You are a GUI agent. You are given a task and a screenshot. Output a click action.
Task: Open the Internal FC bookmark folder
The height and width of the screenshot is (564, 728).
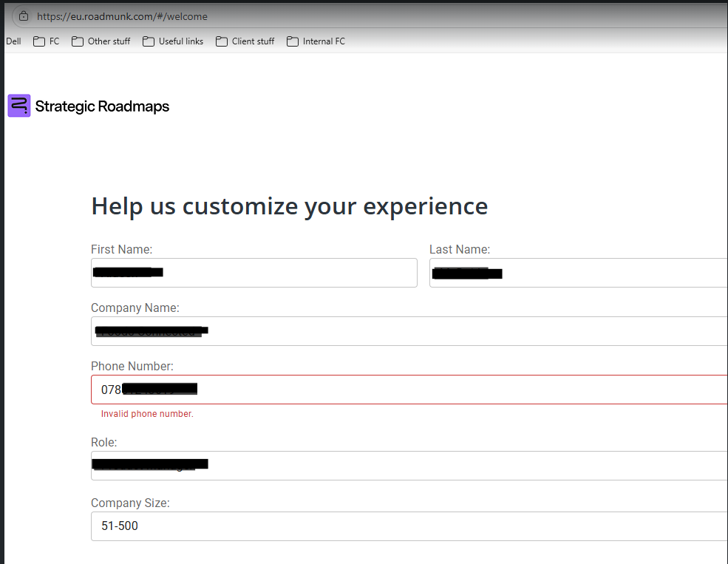[316, 41]
